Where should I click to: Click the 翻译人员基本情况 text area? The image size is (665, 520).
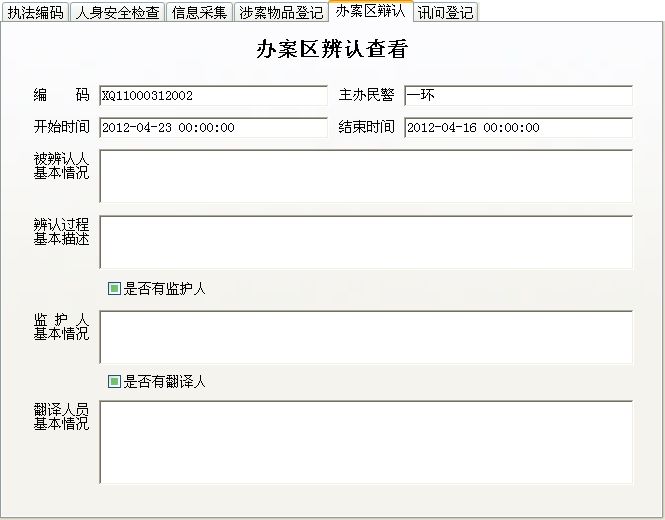[x=366, y=442]
